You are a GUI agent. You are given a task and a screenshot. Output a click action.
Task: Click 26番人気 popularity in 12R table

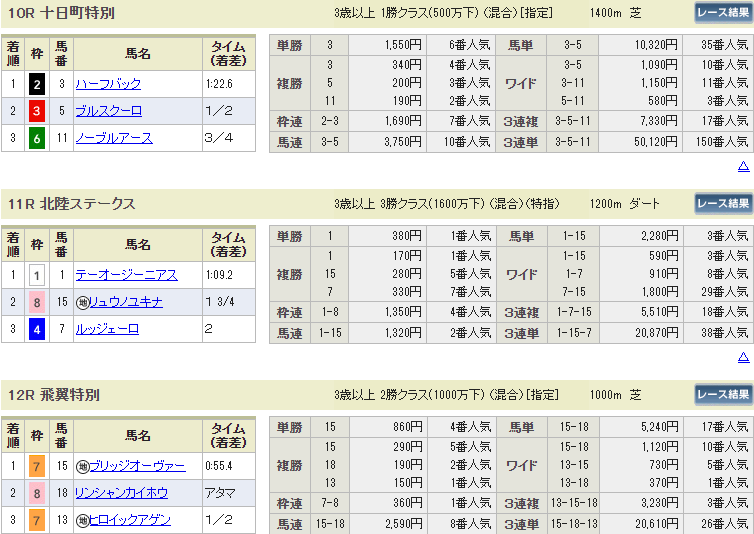(724, 524)
